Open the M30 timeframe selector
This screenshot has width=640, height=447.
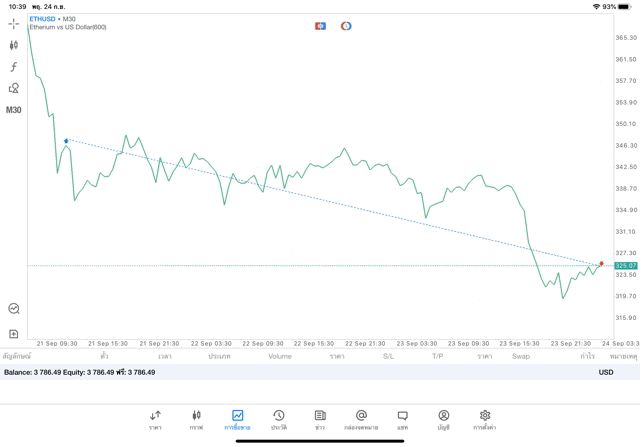coord(14,110)
